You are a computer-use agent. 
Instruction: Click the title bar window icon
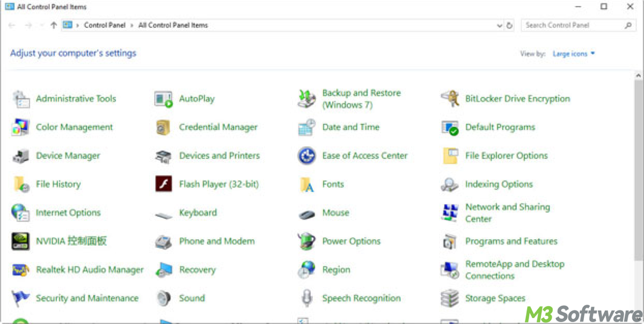tap(10, 7)
